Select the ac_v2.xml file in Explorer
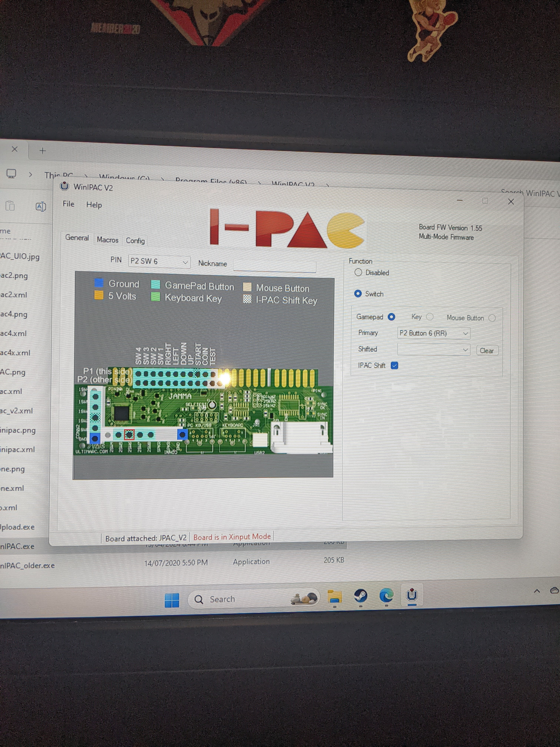560x747 pixels. pos(16,411)
